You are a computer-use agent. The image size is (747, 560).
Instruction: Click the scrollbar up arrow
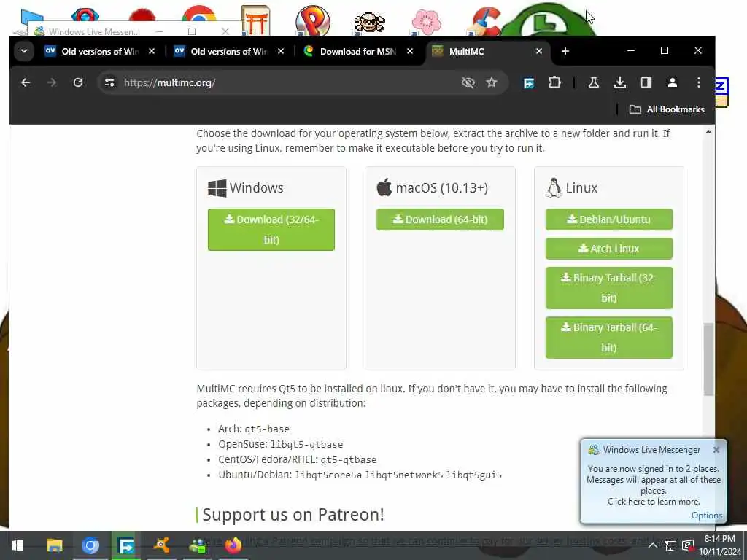coord(708,131)
